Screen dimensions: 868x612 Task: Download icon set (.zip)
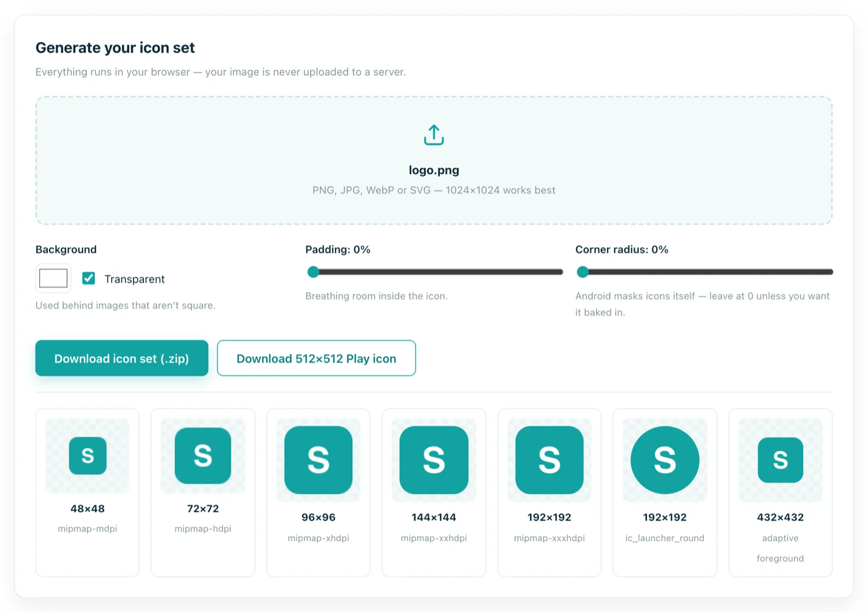tap(122, 358)
